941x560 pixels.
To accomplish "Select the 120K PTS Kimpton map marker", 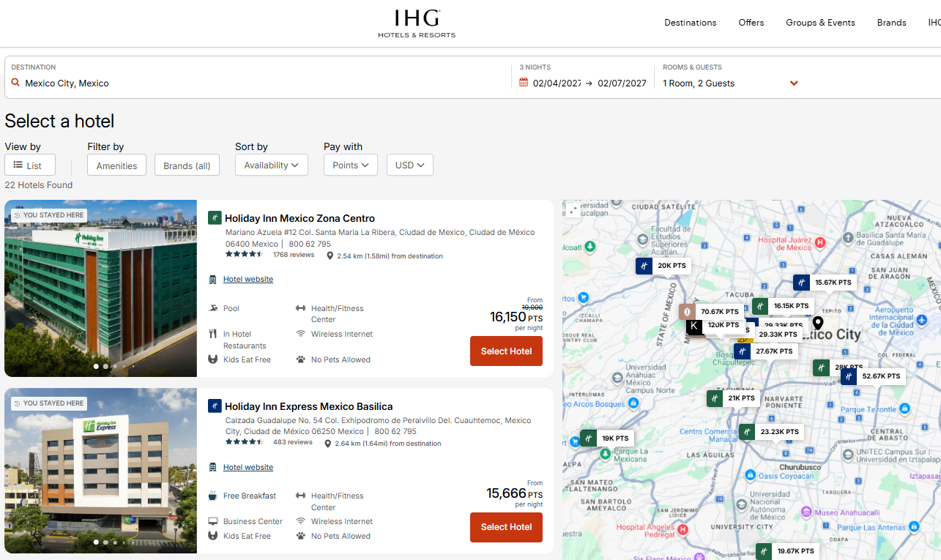I will 714,325.
